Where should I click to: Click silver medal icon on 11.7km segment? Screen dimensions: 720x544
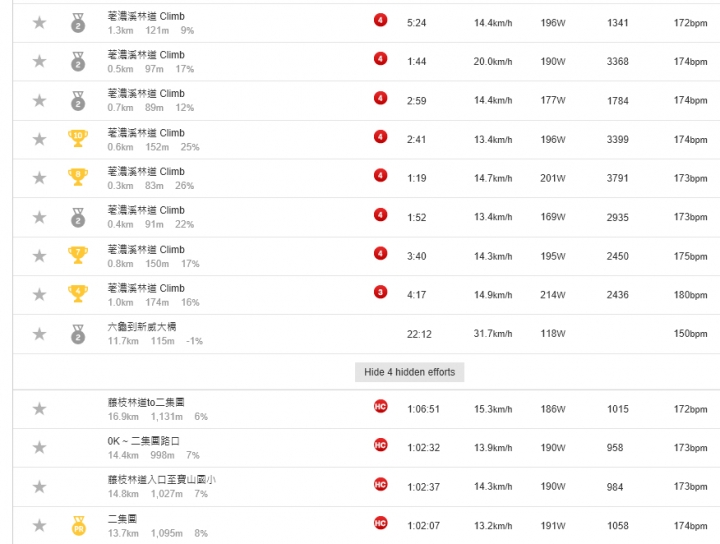(x=78, y=334)
